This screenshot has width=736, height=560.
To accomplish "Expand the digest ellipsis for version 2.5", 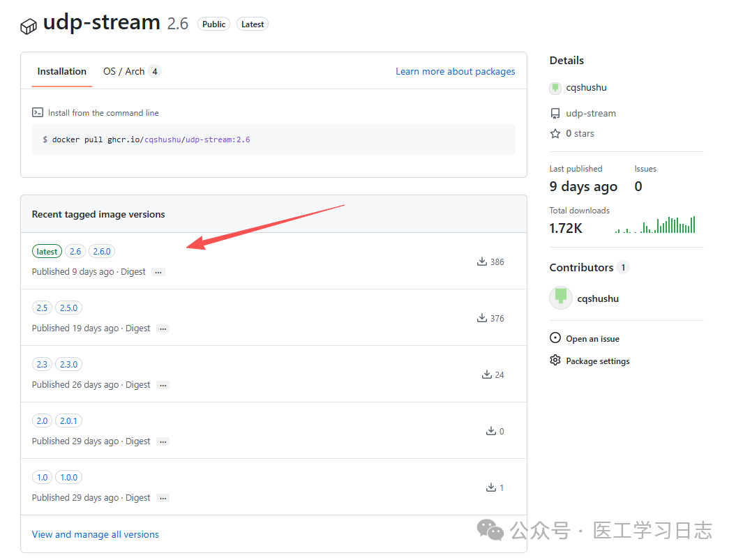I will tap(163, 328).
